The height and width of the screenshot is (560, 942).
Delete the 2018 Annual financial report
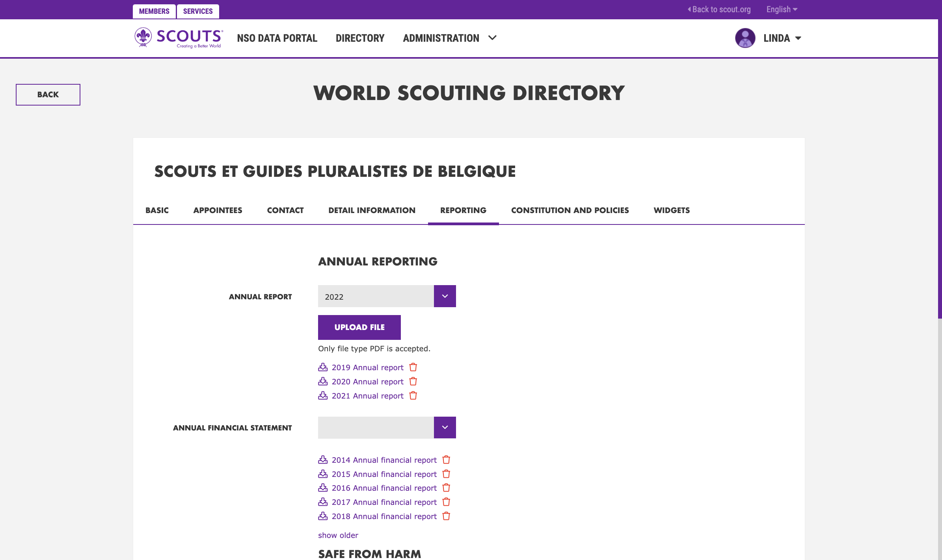(x=446, y=516)
